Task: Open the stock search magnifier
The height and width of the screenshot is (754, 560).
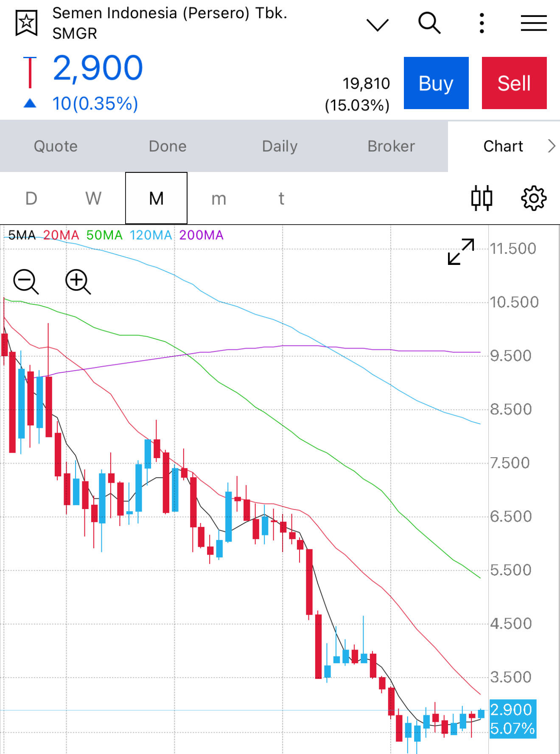Action: coord(429,23)
